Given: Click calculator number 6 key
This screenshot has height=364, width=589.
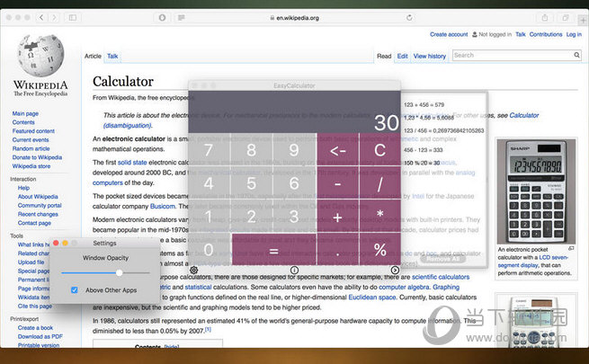Looking at the screenshot, I should tap(295, 183).
